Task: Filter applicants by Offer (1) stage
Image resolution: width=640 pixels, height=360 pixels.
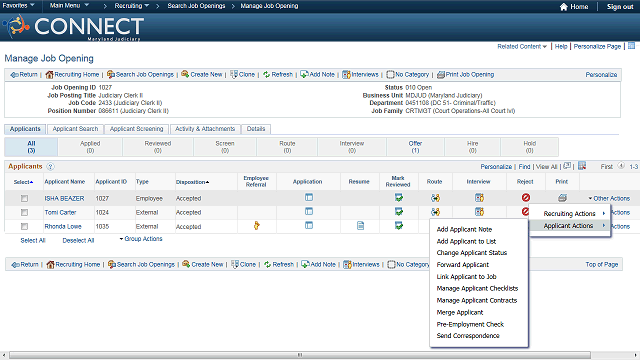Action: 415,147
